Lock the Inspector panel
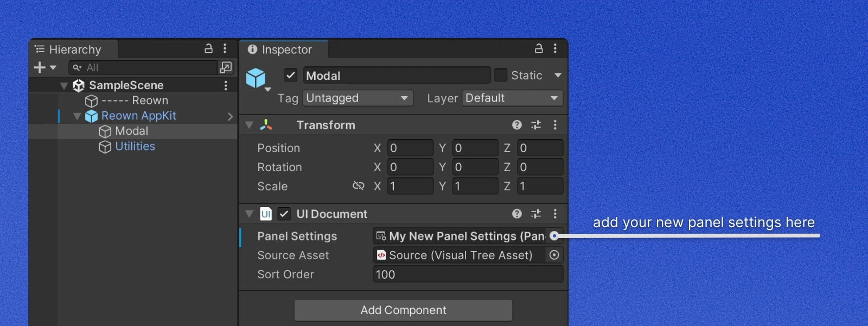The image size is (868, 326). 539,49
